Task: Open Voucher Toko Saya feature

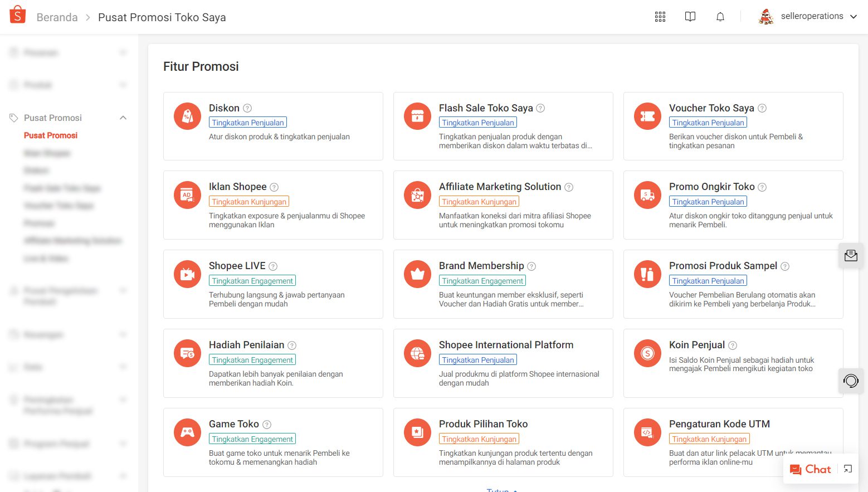Action: pyautogui.click(x=711, y=108)
